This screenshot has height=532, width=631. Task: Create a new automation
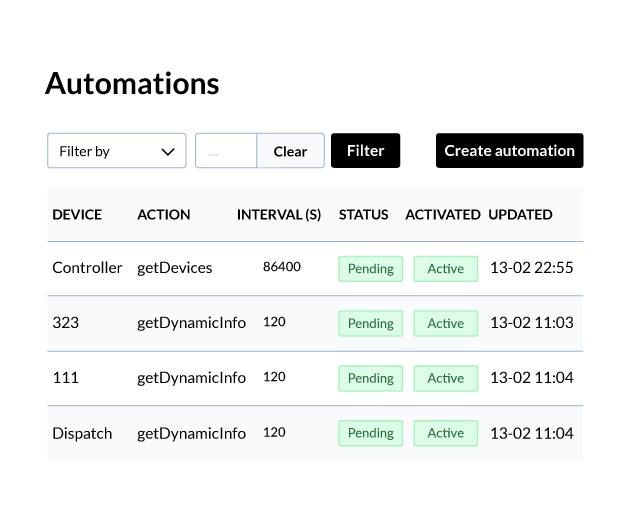point(509,151)
